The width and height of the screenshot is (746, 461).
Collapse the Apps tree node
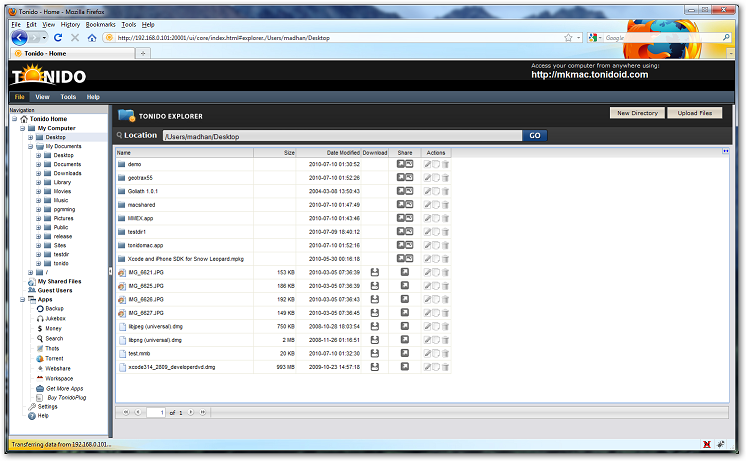point(22,300)
